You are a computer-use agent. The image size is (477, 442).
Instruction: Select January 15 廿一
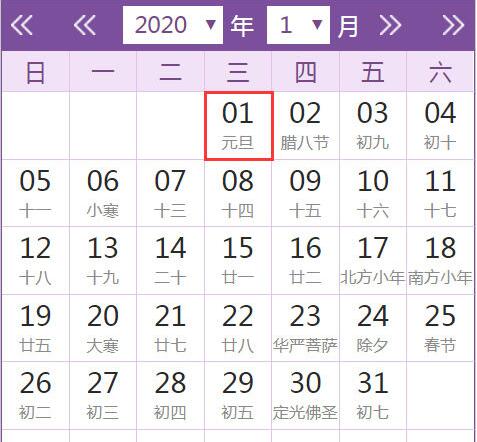(238, 261)
